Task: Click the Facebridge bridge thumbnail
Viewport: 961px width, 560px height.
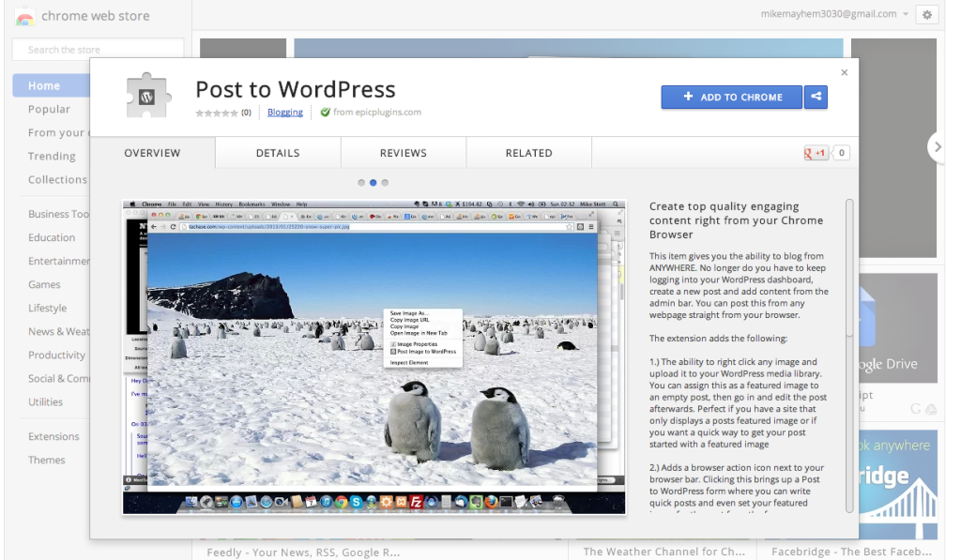Action: coord(898,484)
